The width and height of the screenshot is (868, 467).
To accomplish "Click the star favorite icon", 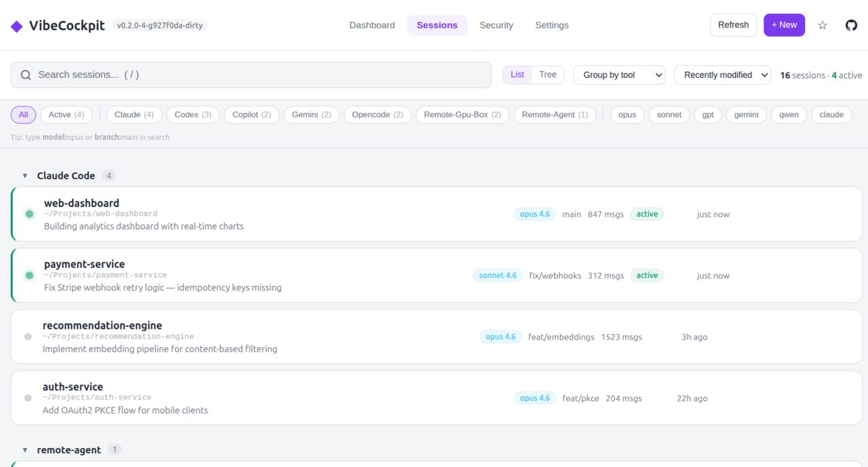I will (x=822, y=25).
